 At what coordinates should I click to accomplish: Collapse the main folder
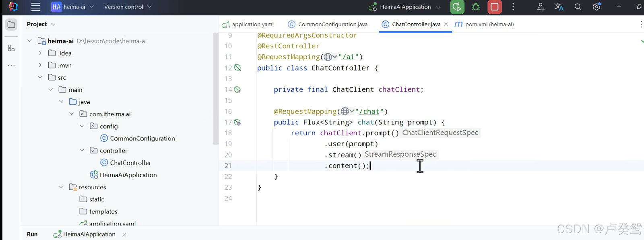pyautogui.click(x=50, y=89)
